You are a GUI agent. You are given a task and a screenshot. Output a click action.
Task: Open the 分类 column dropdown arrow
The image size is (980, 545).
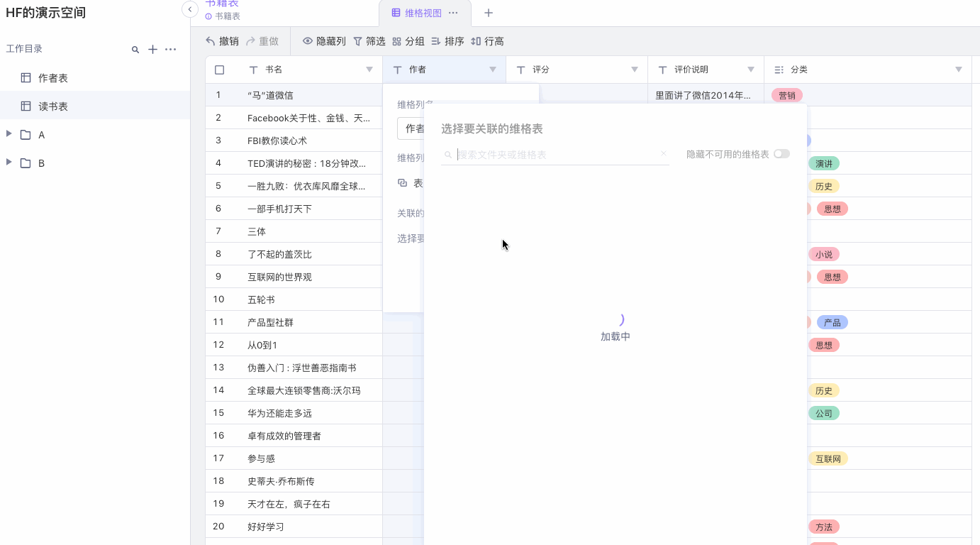point(959,70)
